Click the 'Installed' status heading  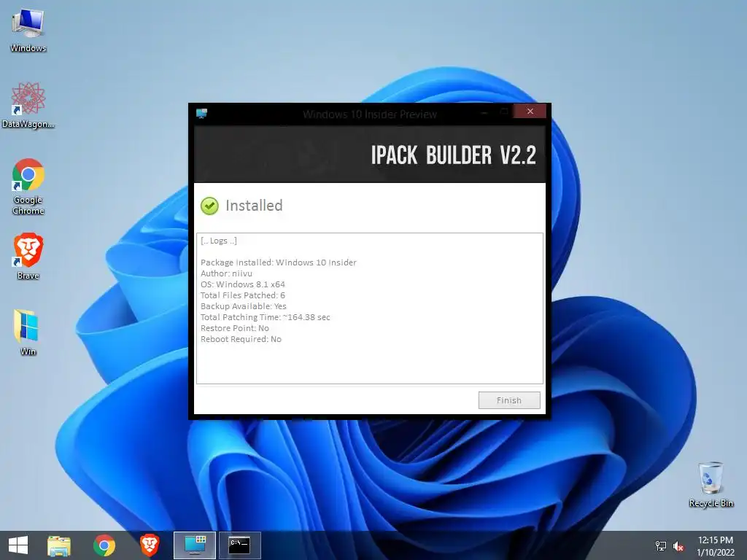pos(254,205)
